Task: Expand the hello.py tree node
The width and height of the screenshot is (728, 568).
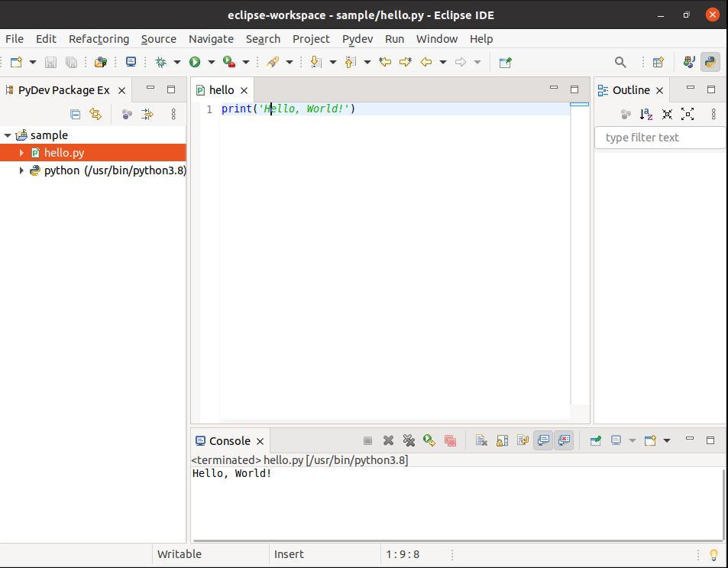Action: point(21,152)
